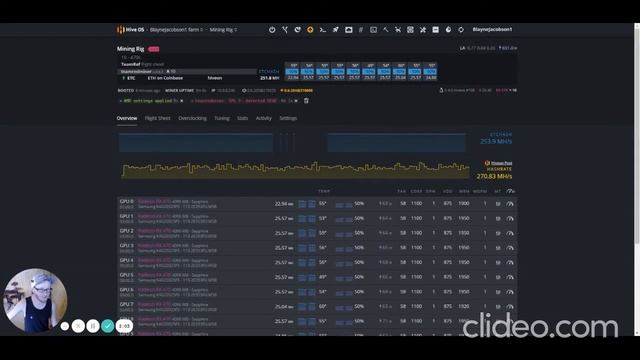The height and width of the screenshot is (360, 640).
Task: Click the ETH on Coinbase wallet text
Action: tap(165, 78)
